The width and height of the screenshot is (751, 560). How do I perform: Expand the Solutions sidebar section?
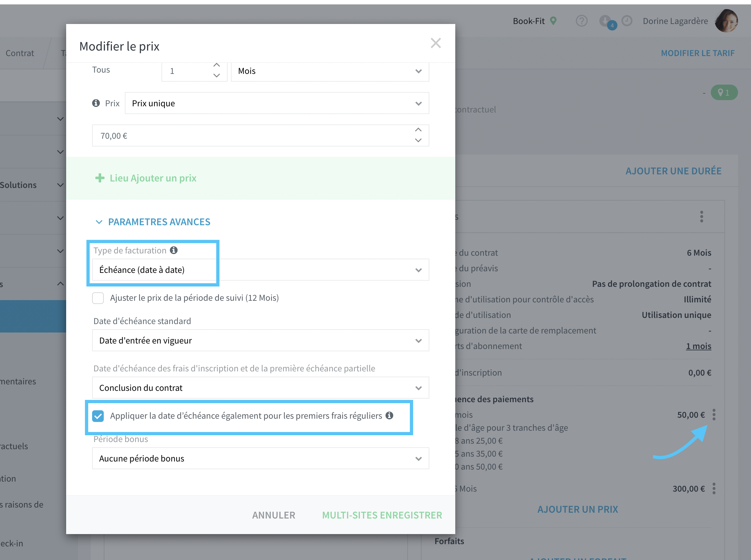tap(60, 185)
